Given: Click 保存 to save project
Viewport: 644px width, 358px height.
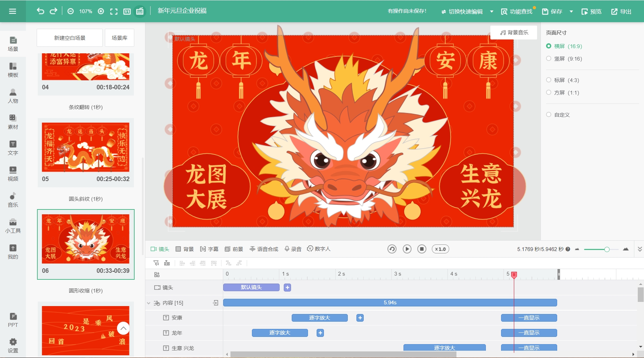Looking at the screenshot, I should [552, 11].
